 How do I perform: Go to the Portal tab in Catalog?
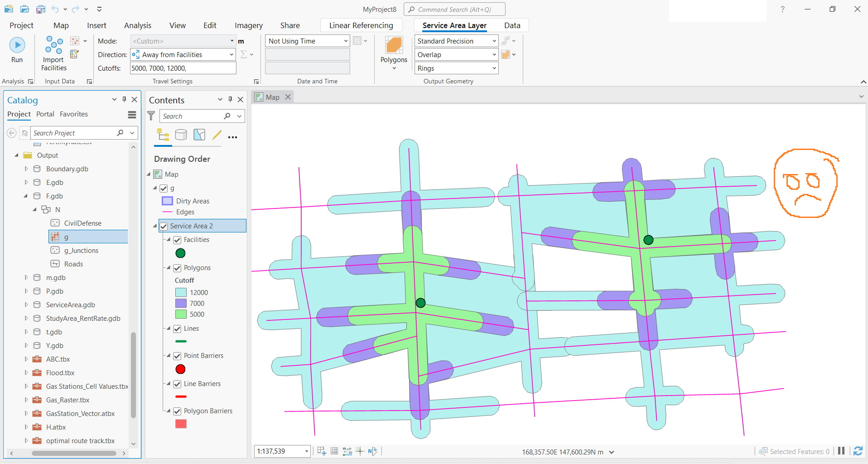pyautogui.click(x=45, y=114)
